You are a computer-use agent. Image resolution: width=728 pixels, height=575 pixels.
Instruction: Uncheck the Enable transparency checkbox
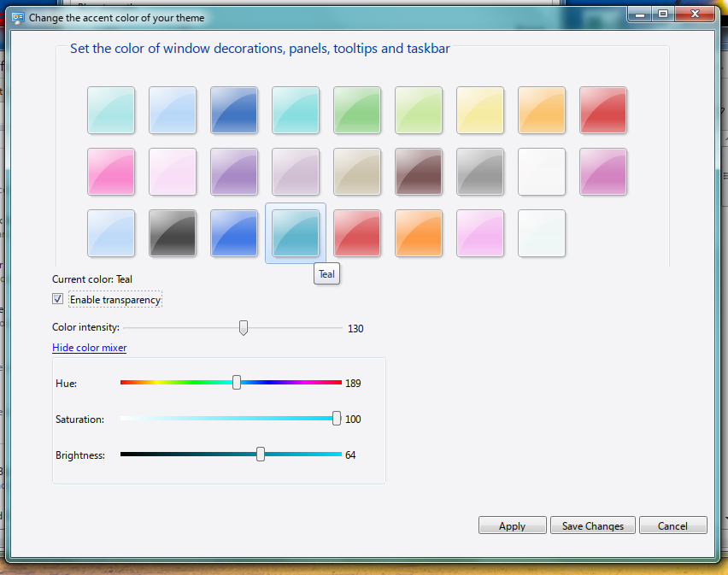coord(57,299)
